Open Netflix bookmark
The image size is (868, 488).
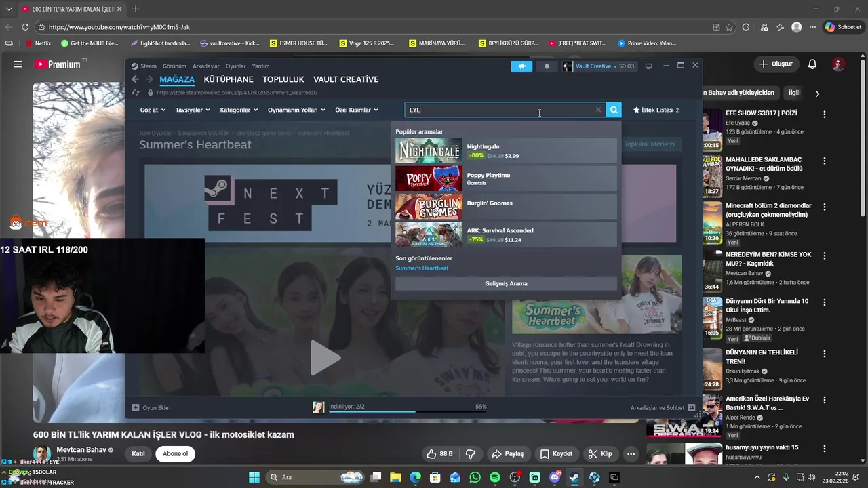(x=38, y=43)
